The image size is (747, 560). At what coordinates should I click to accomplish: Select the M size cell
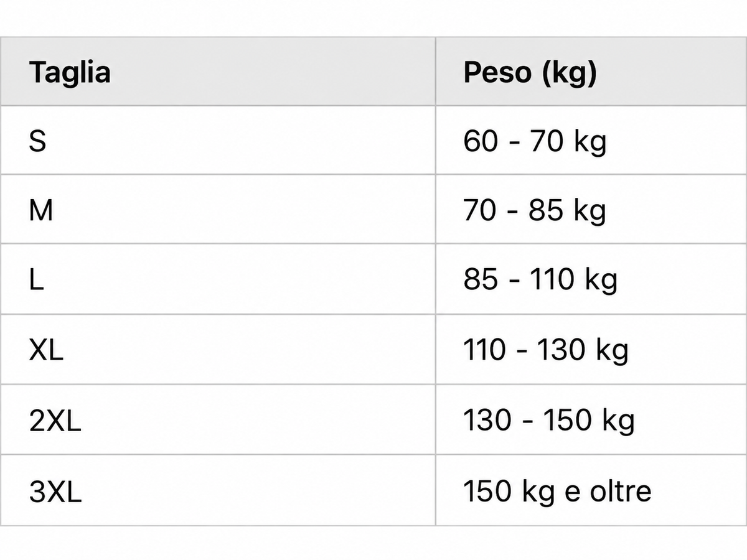(218, 209)
